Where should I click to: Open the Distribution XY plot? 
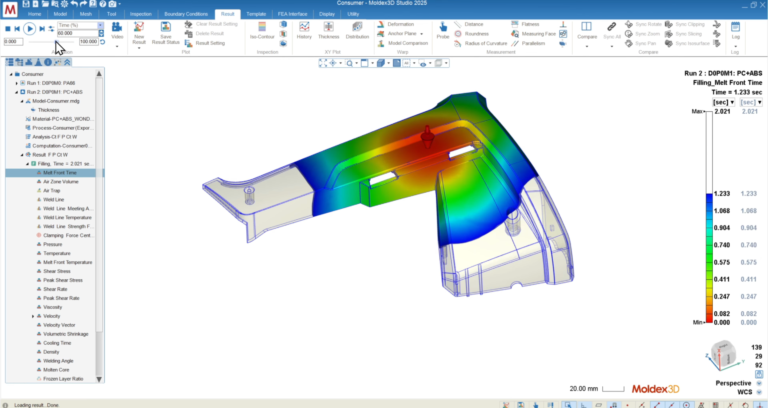tap(357, 30)
